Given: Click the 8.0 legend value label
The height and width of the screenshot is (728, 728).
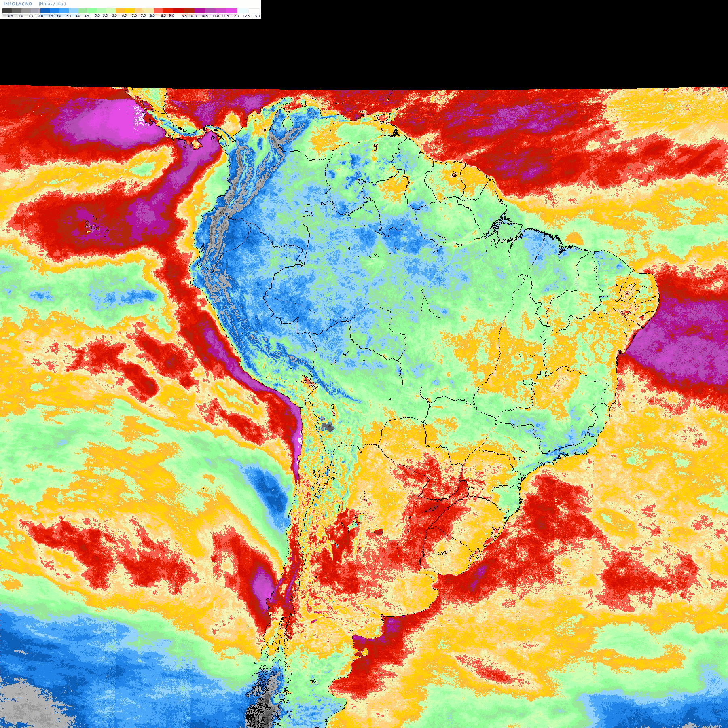Looking at the screenshot, I should [152, 15].
